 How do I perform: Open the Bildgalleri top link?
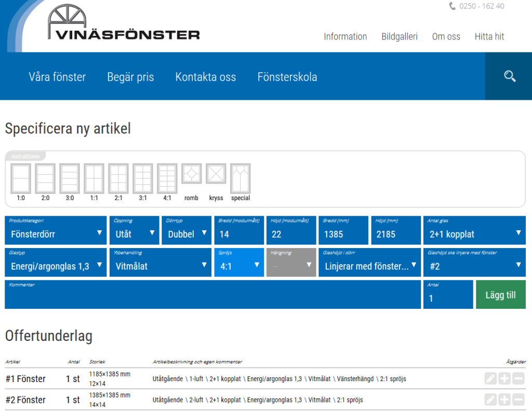(400, 36)
